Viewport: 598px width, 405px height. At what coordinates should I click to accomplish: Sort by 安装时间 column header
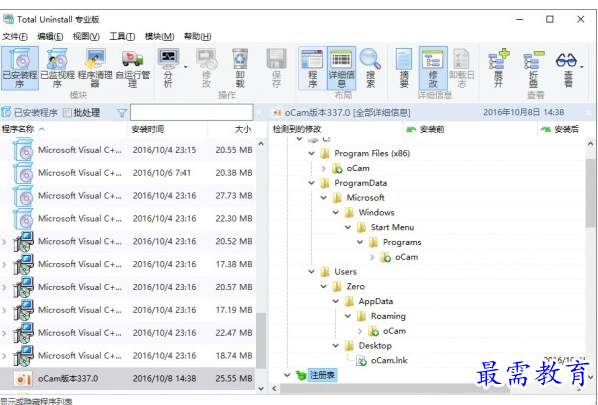point(167,129)
